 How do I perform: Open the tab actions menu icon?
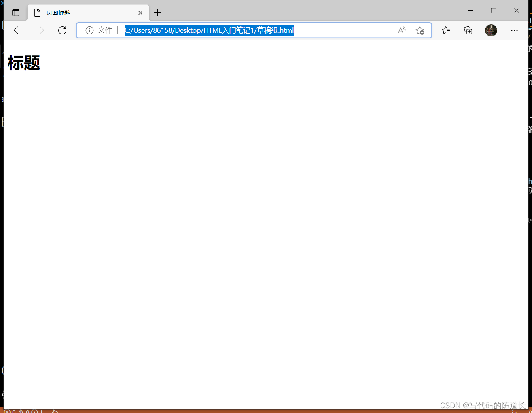(x=16, y=13)
